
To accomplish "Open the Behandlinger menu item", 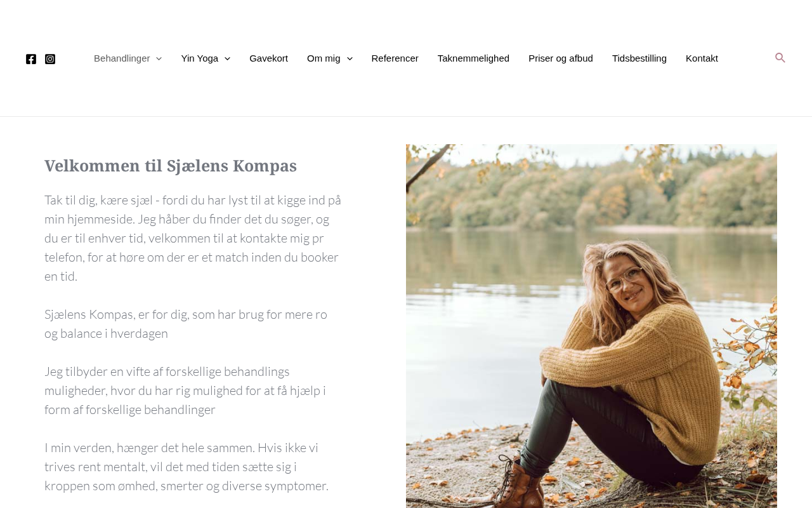I will pos(122,58).
